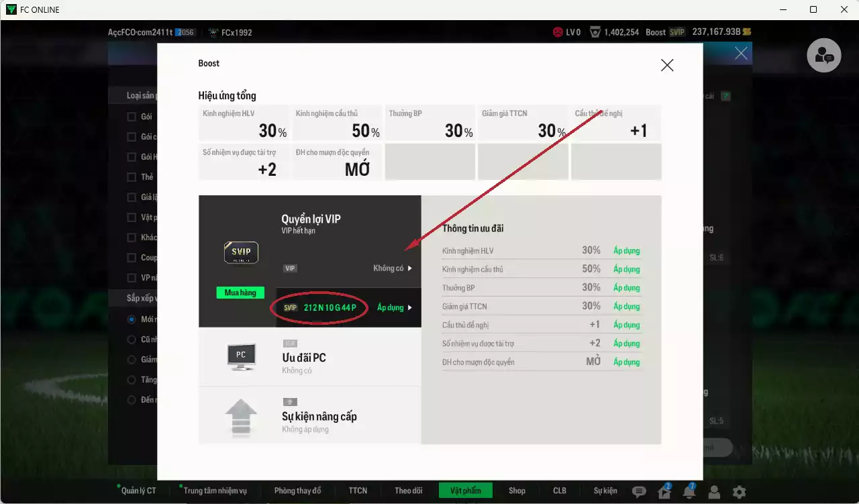Expand the VIP Không có arrow row
Viewport: 859px width, 504px height.
(392, 268)
